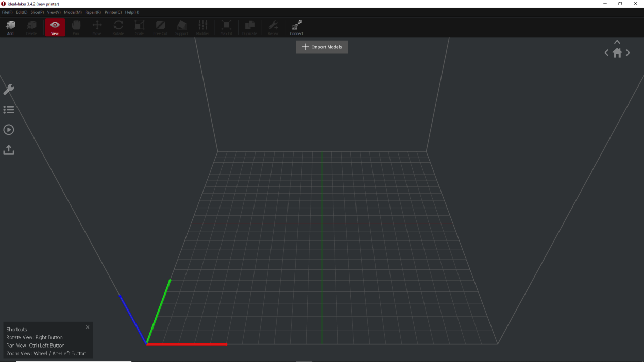Open the Repair menu

[93, 12]
